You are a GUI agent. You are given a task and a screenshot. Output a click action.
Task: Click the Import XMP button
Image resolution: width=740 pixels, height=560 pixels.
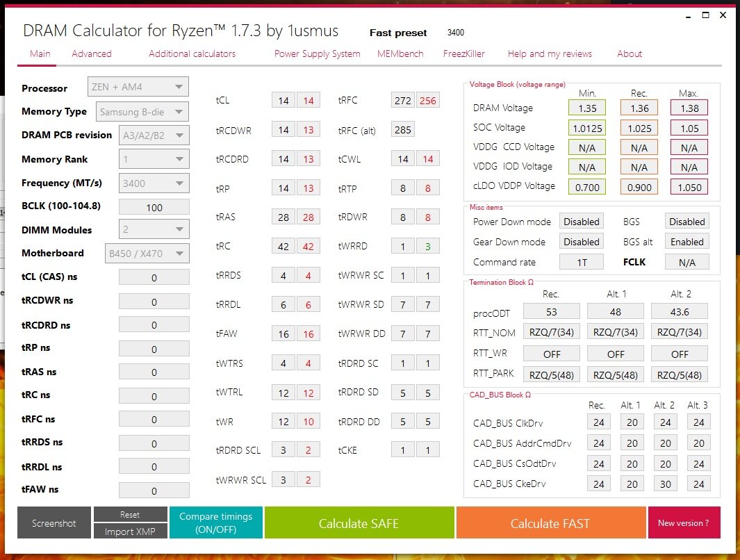130,532
